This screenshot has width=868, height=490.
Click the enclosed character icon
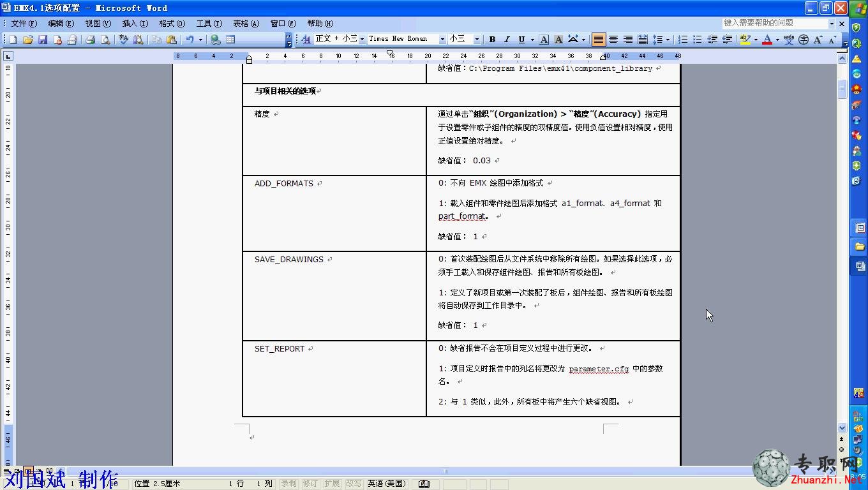pyautogui.click(x=804, y=40)
